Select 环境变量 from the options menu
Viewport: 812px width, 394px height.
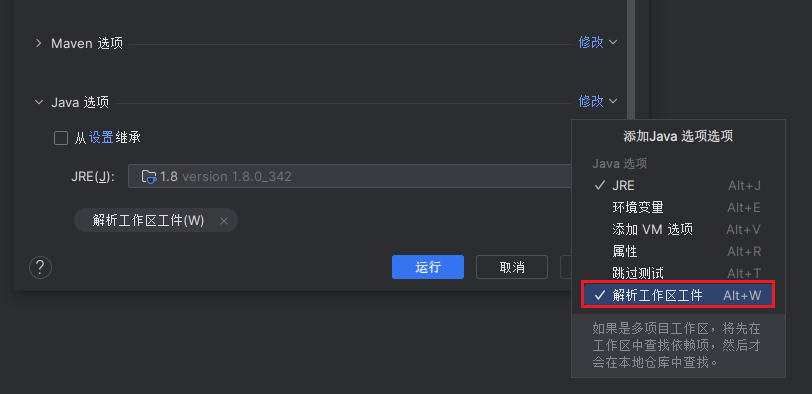(678, 208)
